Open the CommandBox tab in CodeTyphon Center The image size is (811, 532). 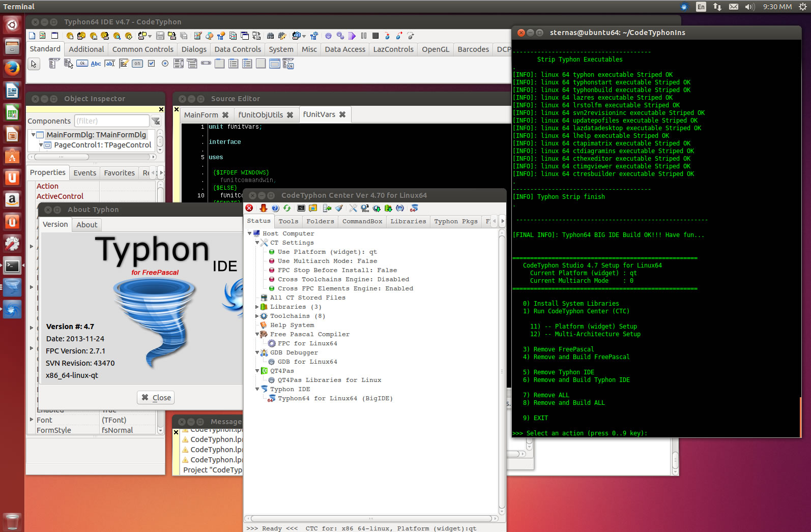pos(362,221)
